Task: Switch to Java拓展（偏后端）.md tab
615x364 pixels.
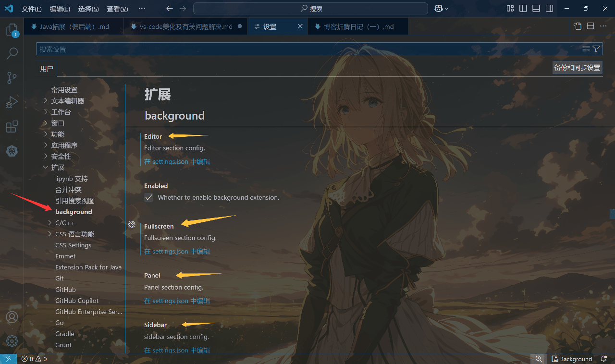Action: click(74, 26)
